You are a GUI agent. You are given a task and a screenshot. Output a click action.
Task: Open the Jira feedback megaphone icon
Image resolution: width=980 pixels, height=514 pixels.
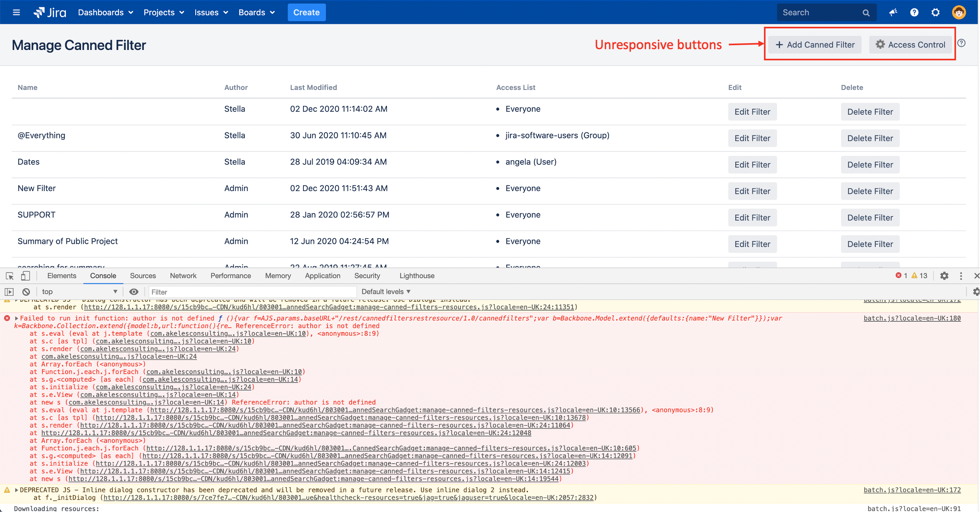[x=893, y=12]
